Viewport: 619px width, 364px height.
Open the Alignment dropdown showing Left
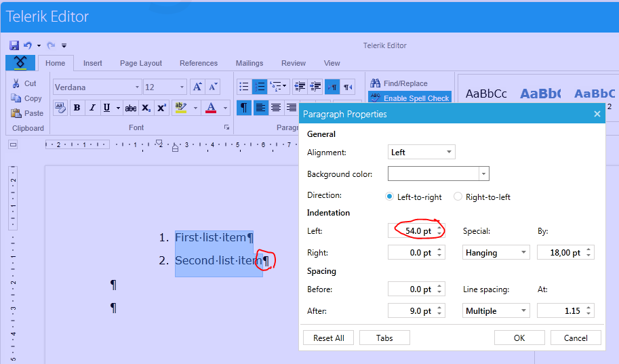tap(421, 152)
